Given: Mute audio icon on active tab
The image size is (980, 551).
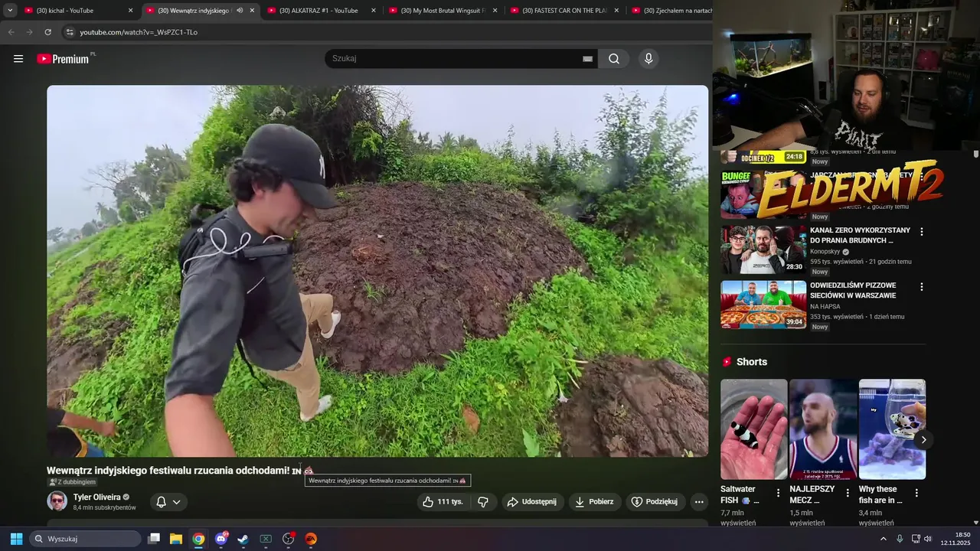Looking at the screenshot, I should [x=240, y=11].
